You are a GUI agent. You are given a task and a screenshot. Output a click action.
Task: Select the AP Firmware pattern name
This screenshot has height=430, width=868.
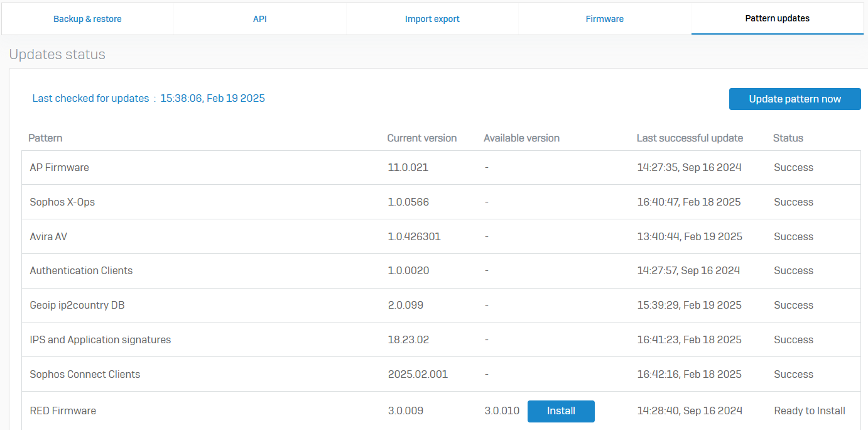(60, 167)
